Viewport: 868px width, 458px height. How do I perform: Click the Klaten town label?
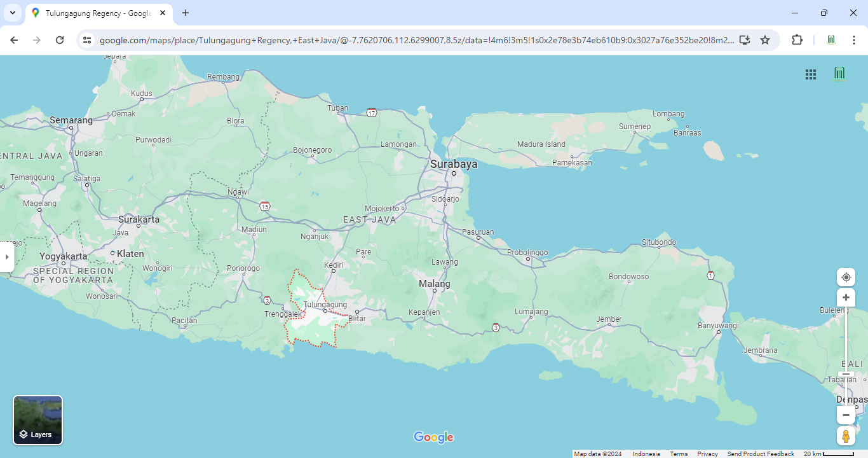pyautogui.click(x=130, y=254)
